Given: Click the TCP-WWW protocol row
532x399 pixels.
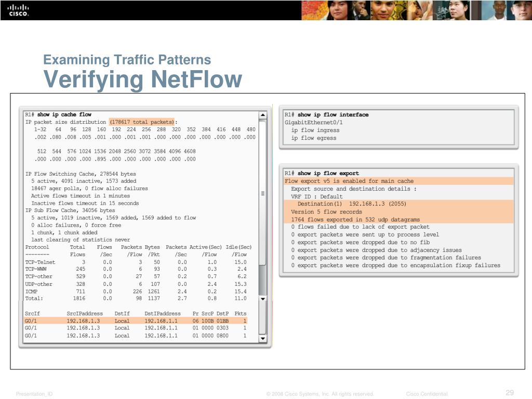Looking at the screenshot, I should tap(136, 269).
